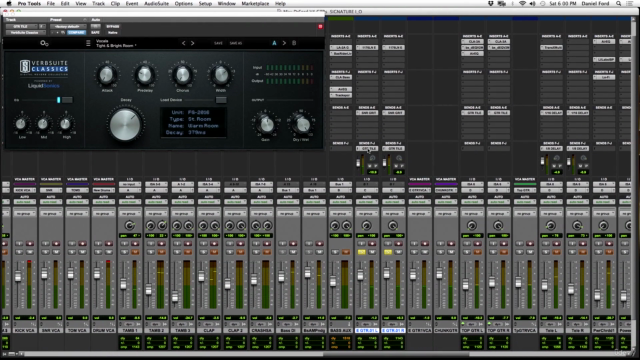Click the Mid EQ knob
Viewport: 640px width, 360px height.
(x=43, y=123)
